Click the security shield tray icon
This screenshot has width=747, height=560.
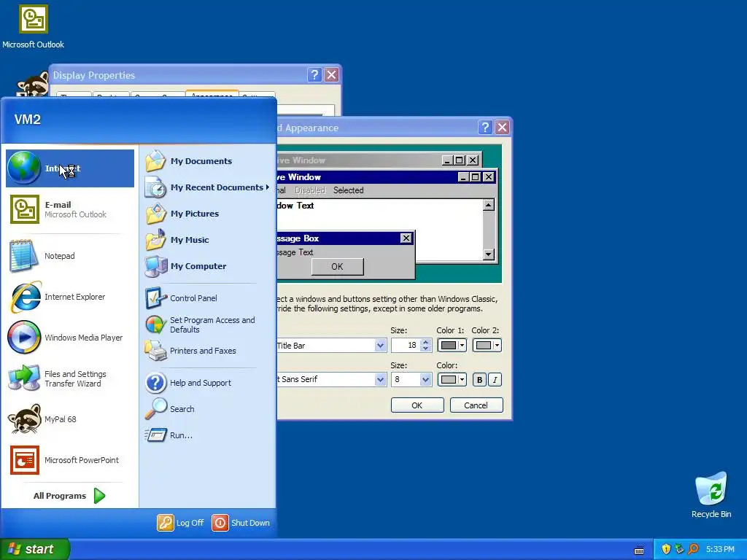point(666,549)
